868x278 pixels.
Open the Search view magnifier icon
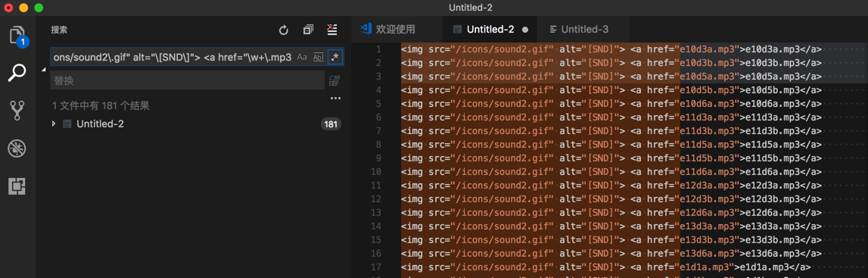point(17,73)
